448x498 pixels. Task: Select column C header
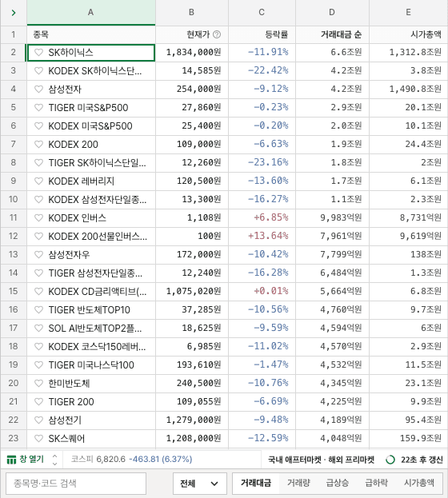[262, 12]
